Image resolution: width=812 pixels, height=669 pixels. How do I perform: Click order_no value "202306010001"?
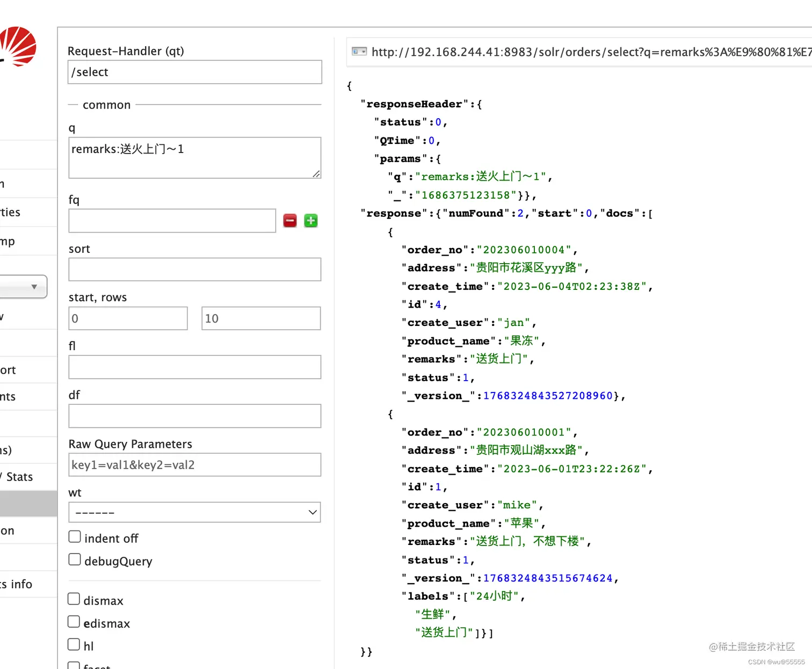[524, 432]
